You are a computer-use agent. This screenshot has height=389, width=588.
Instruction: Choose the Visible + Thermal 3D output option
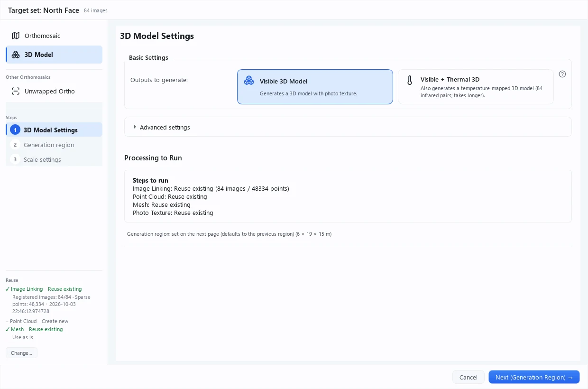click(476, 87)
